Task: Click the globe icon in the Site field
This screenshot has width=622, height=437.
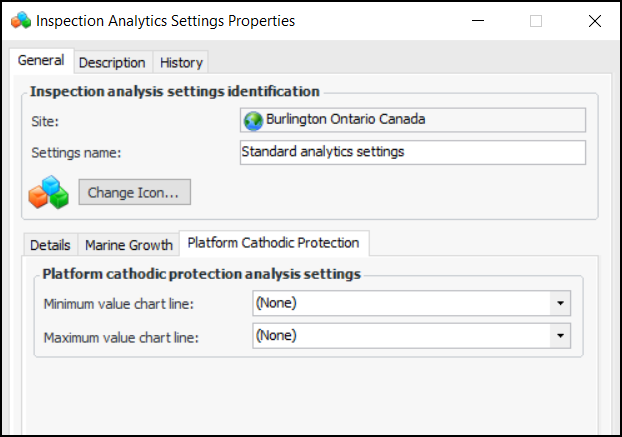Action: point(254,120)
